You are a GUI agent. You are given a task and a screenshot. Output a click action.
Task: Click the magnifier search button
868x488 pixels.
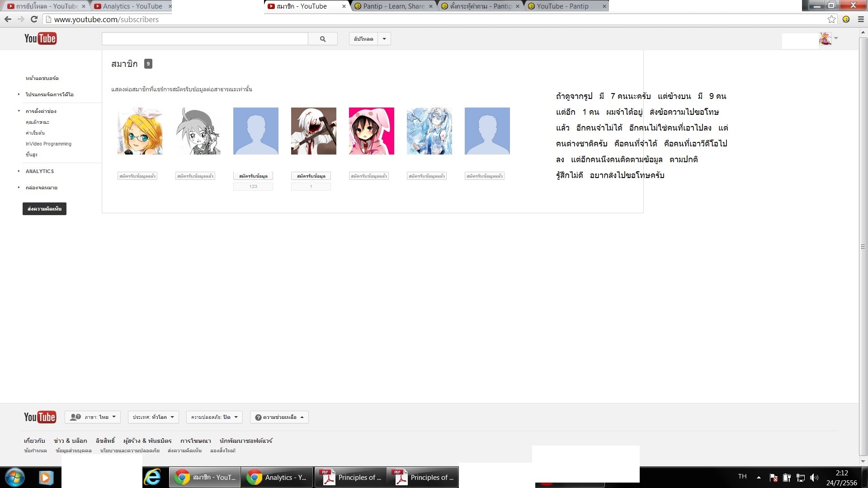tap(322, 39)
